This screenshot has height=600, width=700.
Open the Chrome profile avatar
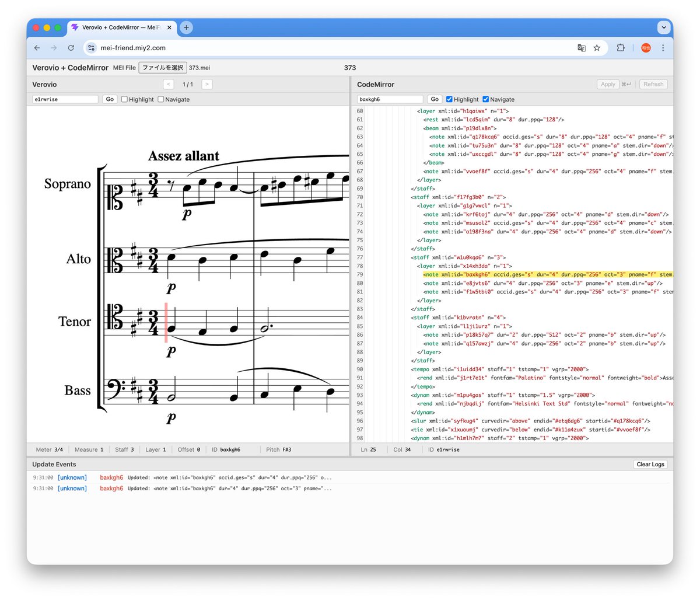(x=646, y=48)
